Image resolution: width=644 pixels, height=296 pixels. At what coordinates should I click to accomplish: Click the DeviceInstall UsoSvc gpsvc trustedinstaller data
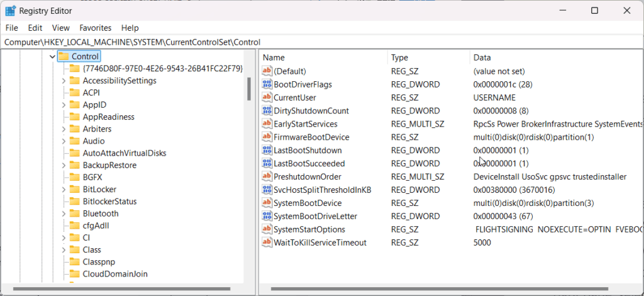[x=550, y=176]
